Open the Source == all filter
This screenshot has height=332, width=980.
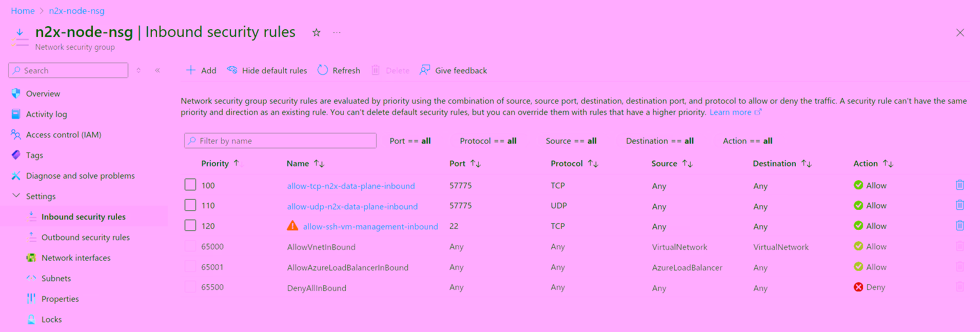tap(571, 141)
